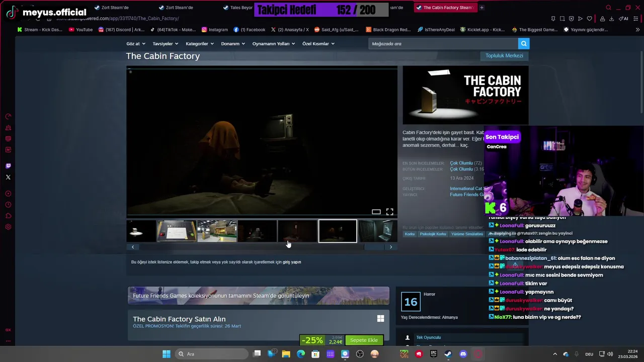
Task: Open Minecraft icon in the taskbar
Action: 404,354
